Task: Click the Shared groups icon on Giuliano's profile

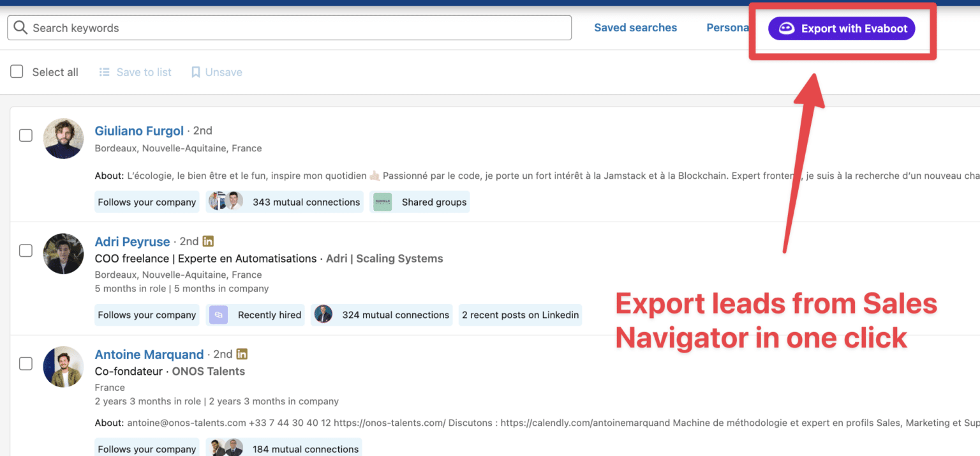Action: [x=382, y=202]
